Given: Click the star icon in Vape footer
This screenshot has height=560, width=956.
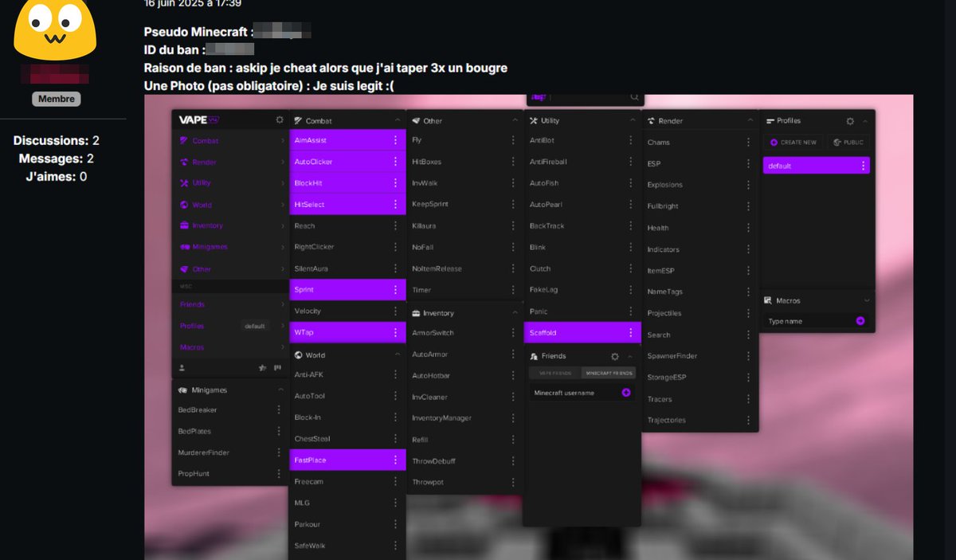Looking at the screenshot, I should click(x=263, y=368).
